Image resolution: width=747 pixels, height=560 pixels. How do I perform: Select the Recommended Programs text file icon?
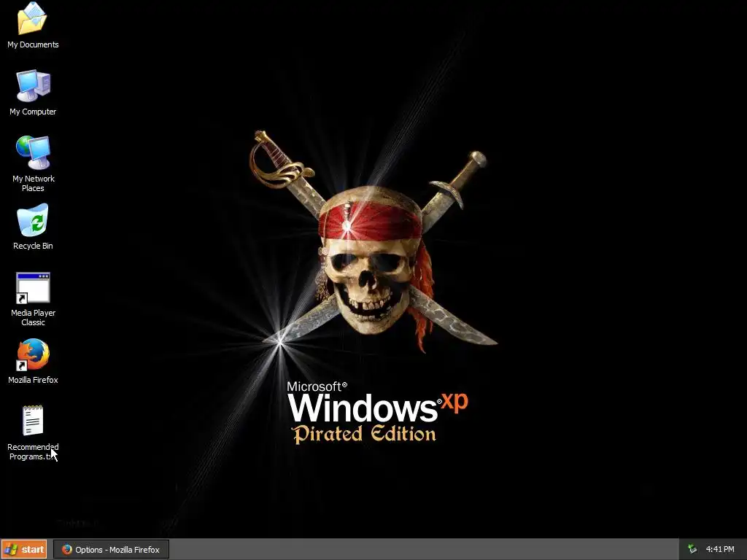tap(32, 421)
